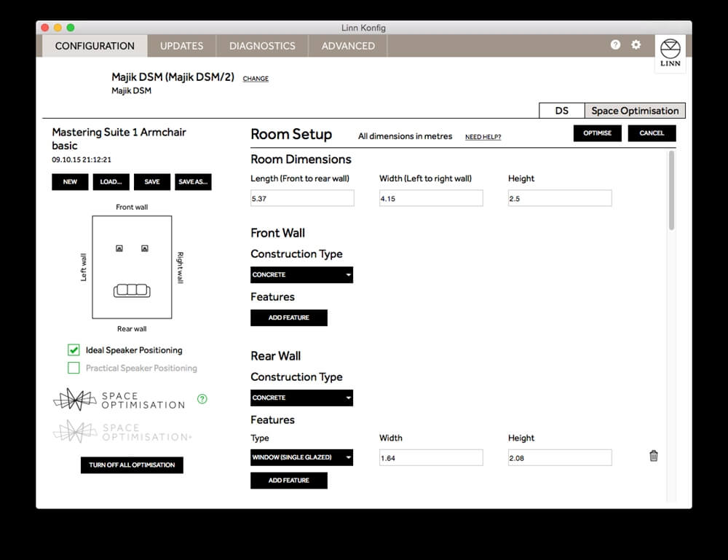Open Front Wall construction type dropdown
Image resolution: width=728 pixels, height=560 pixels.
click(302, 275)
